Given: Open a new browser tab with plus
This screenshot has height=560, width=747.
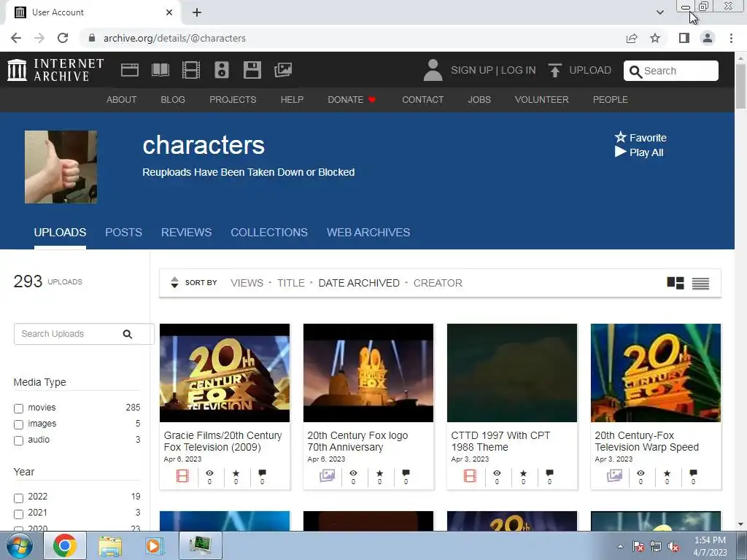Looking at the screenshot, I should [197, 12].
